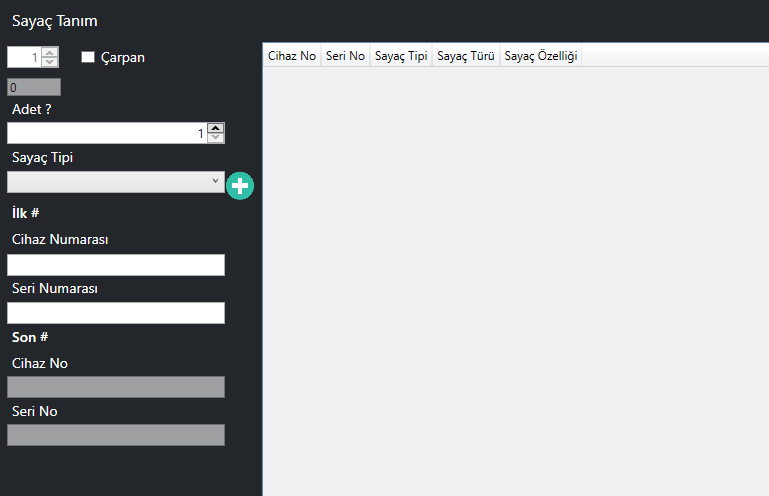Image resolution: width=769 pixels, height=496 pixels.
Task: Sort by the Cihaz No column header
Action: pos(291,56)
